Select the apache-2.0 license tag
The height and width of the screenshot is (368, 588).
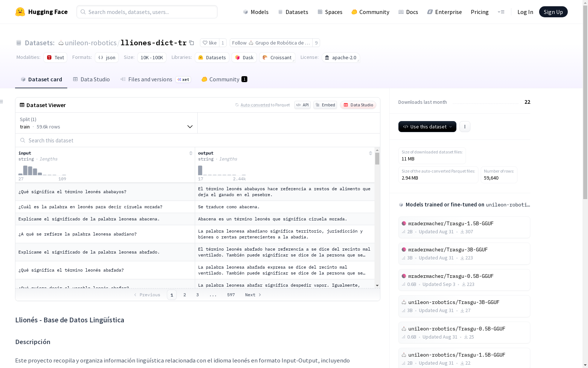coord(341,57)
